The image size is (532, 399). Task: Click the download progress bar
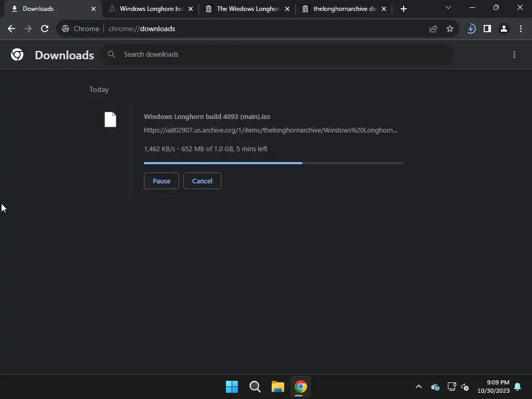click(273, 163)
